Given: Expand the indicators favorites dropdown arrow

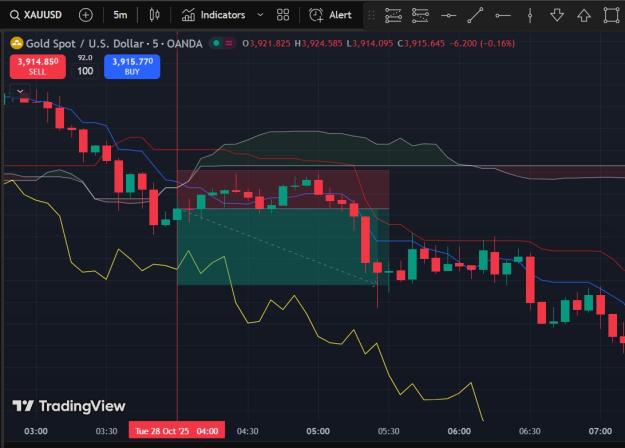Looking at the screenshot, I should click(x=260, y=15).
